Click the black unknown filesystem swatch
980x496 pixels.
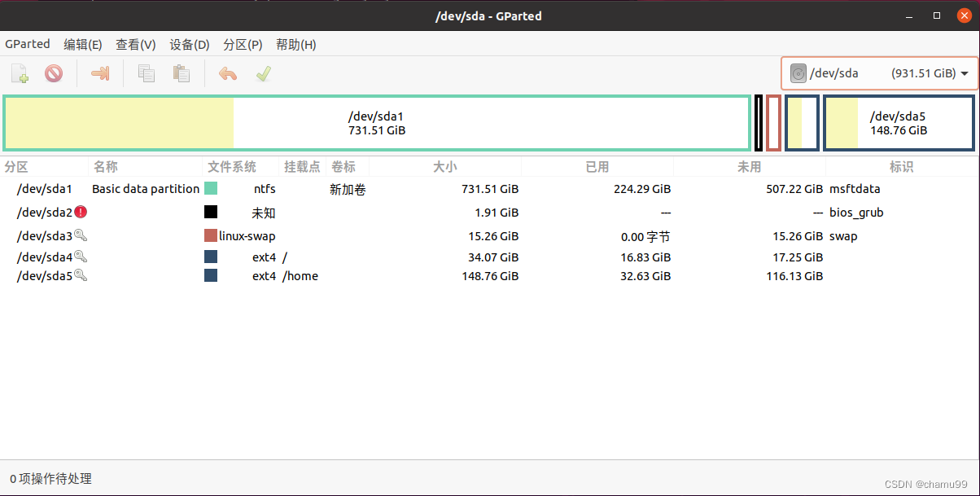(x=211, y=212)
